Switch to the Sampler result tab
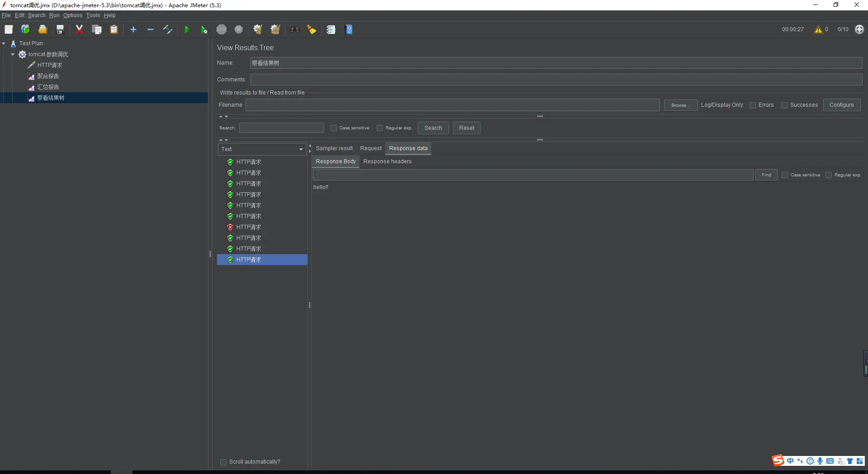This screenshot has width=868, height=474. [334, 148]
